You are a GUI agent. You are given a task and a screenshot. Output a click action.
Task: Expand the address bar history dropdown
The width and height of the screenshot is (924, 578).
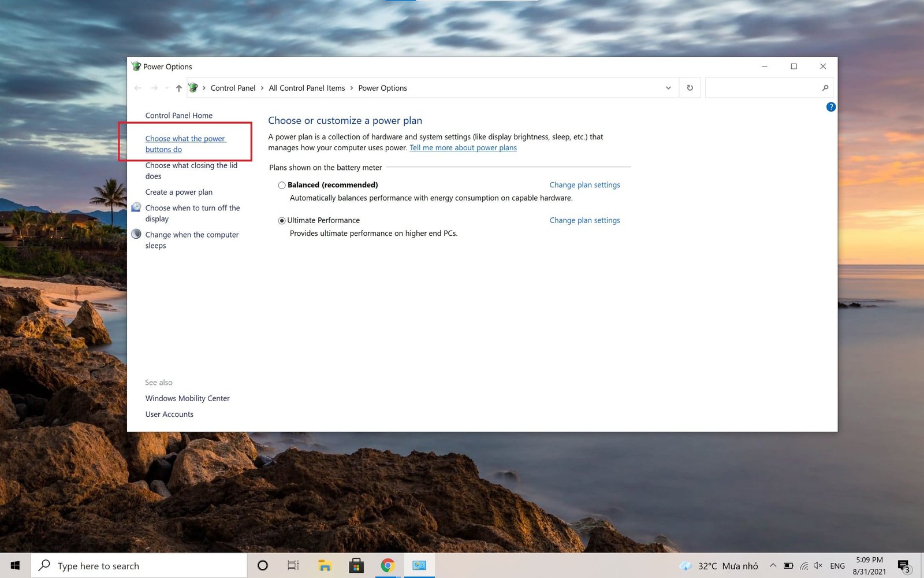point(668,88)
